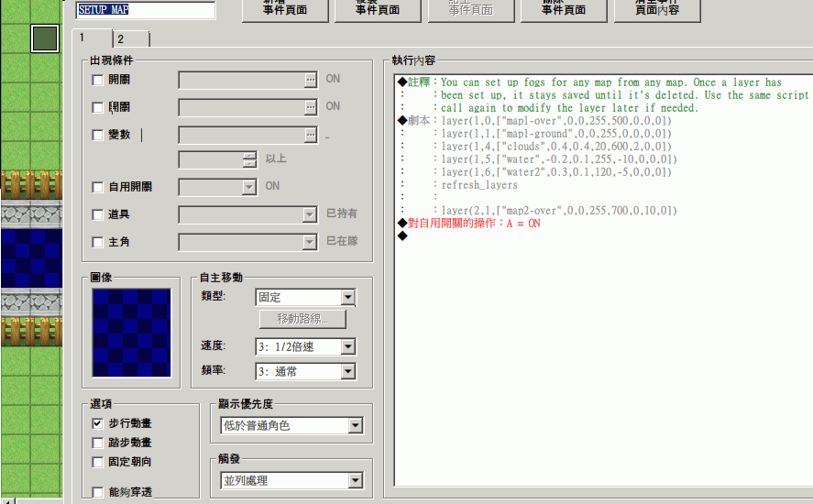Check the 固定朝向 option
This screenshot has height=504, width=813.
tap(97, 462)
